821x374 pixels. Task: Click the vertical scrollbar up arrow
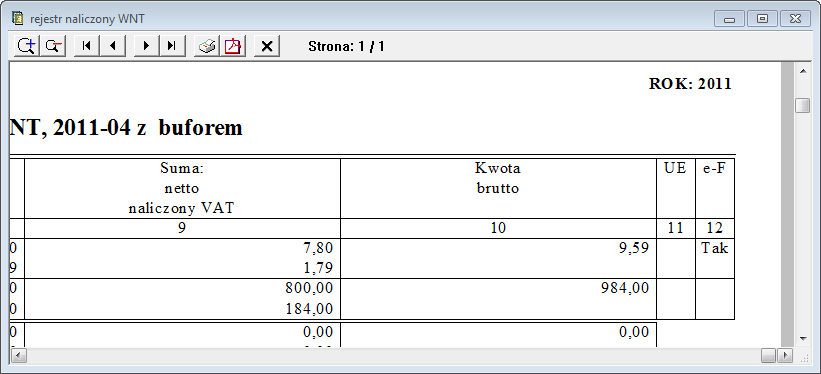click(x=803, y=70)
